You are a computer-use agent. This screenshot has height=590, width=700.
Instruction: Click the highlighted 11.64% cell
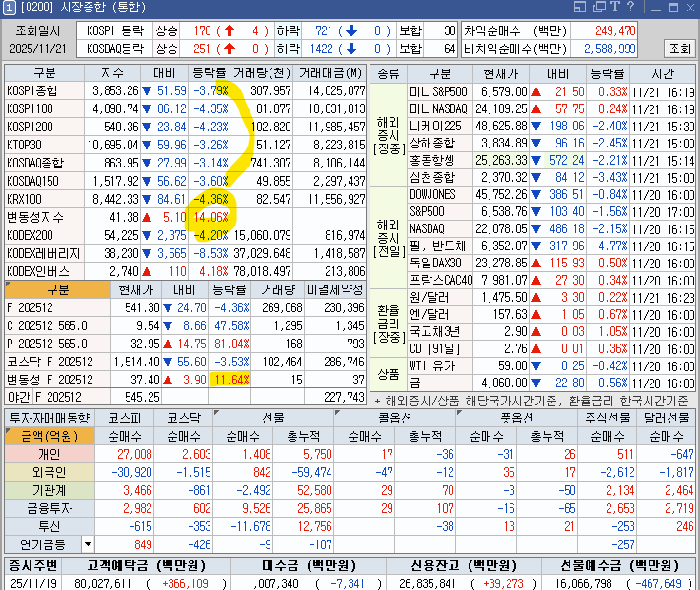click(229, 380)
